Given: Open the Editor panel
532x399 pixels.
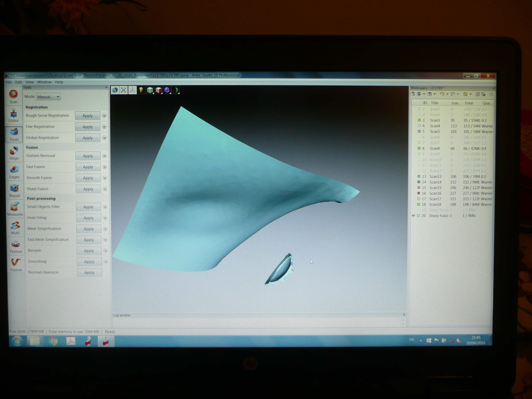Looking at the screenshot, I should pyautogui.click(x=14, y=116).
